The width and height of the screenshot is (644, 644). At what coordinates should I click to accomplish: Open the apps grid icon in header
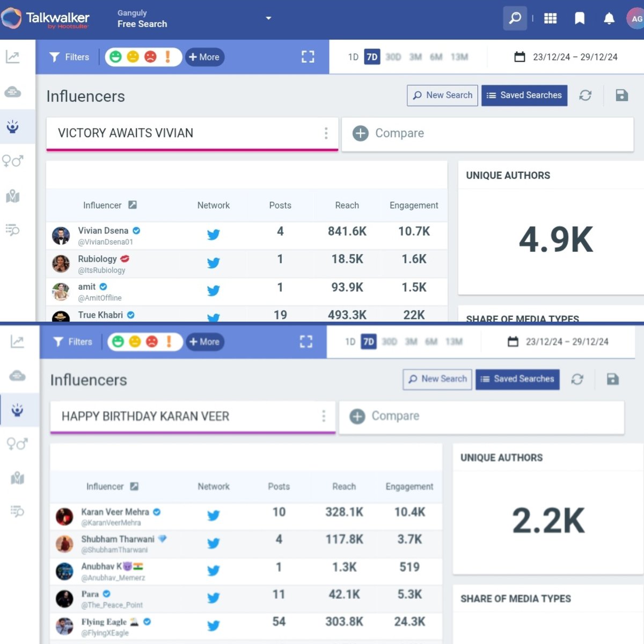[x=550, y=18]
